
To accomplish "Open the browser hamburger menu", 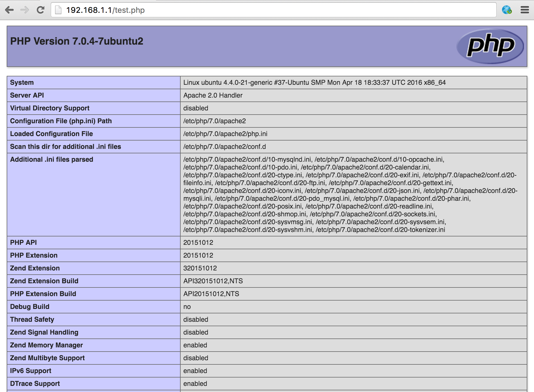I will pos(525,10).
